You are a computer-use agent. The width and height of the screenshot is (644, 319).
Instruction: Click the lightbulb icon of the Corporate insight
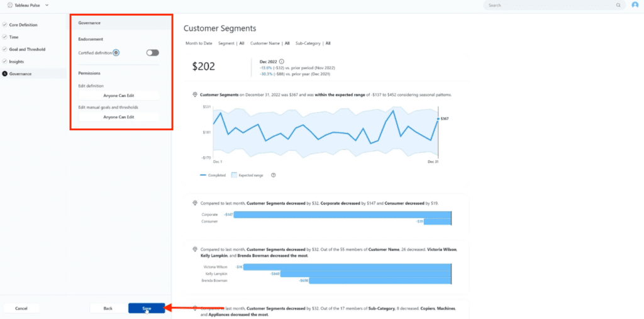coord(196,203)
